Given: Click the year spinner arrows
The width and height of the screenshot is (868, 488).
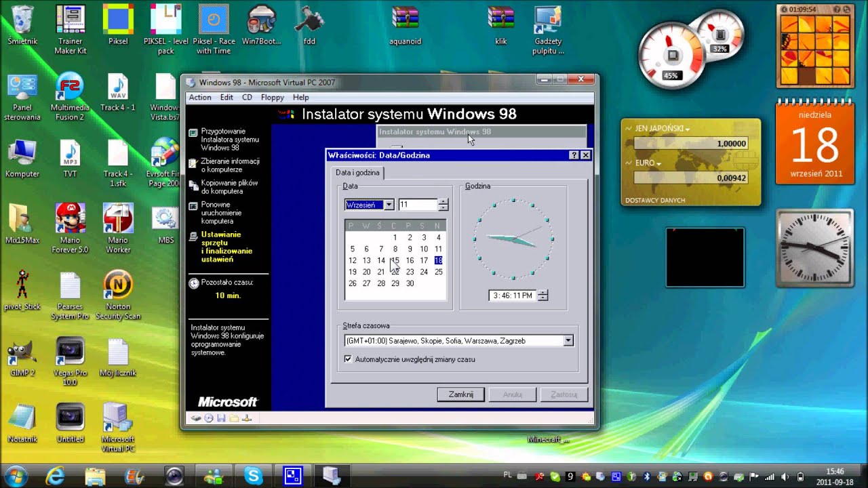Looking at the screenshot, I should pos(443,205).
